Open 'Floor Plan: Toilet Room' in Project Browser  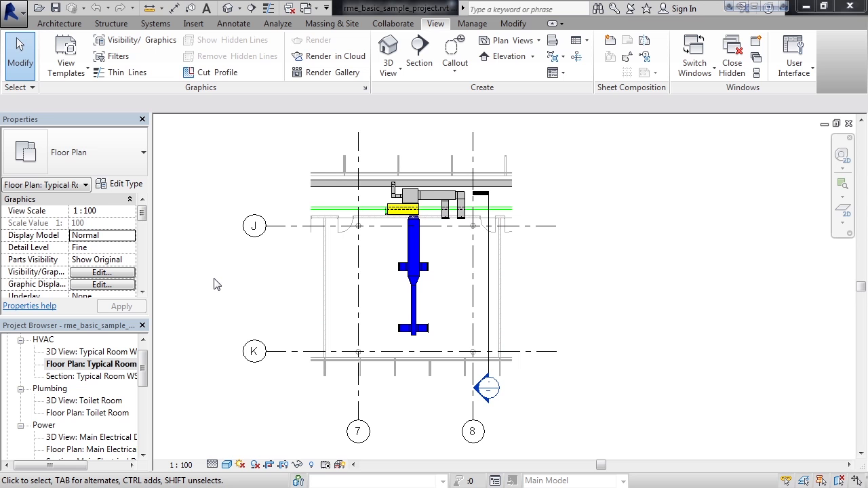coord(87,413)
